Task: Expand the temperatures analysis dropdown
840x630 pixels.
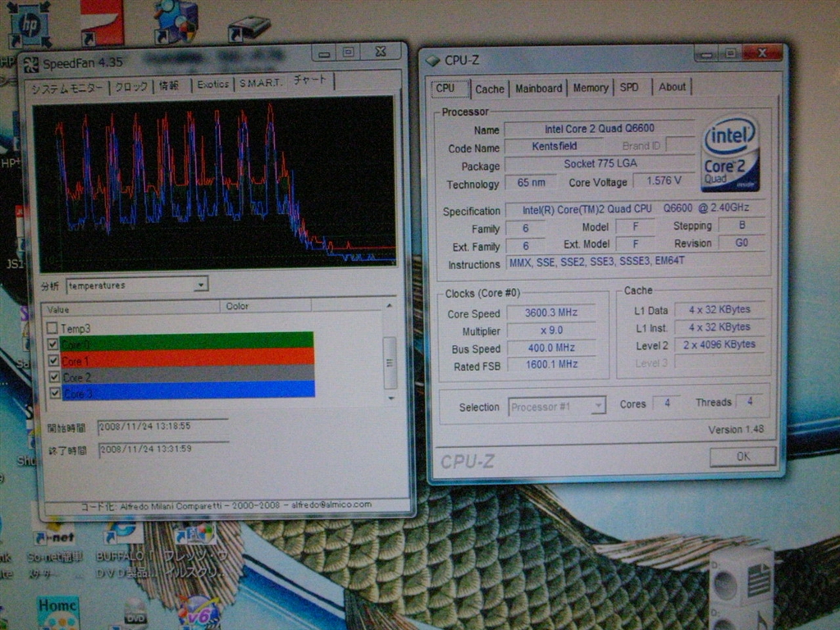Action: tap(201, 285)
